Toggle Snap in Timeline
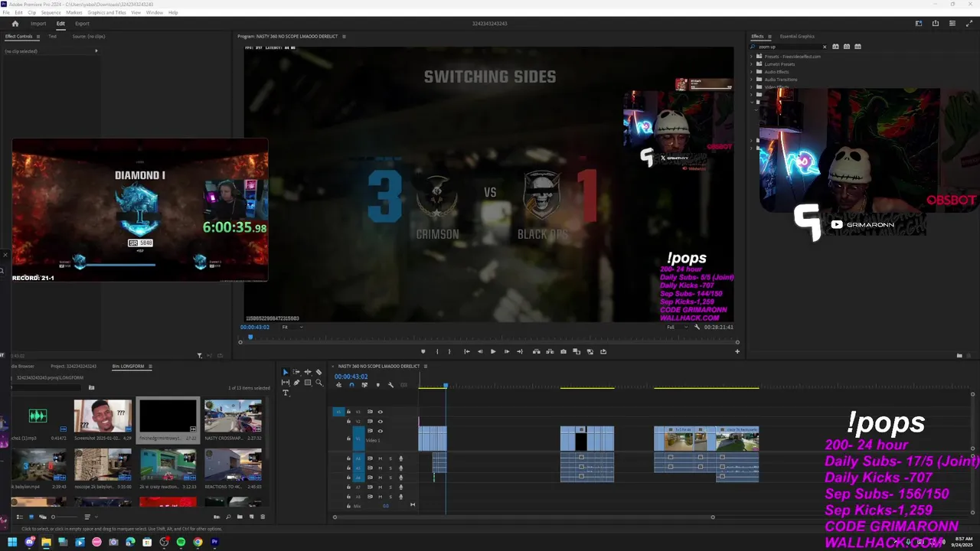The height and width of the screenshot is (551, 980). [x=351, y=385]
